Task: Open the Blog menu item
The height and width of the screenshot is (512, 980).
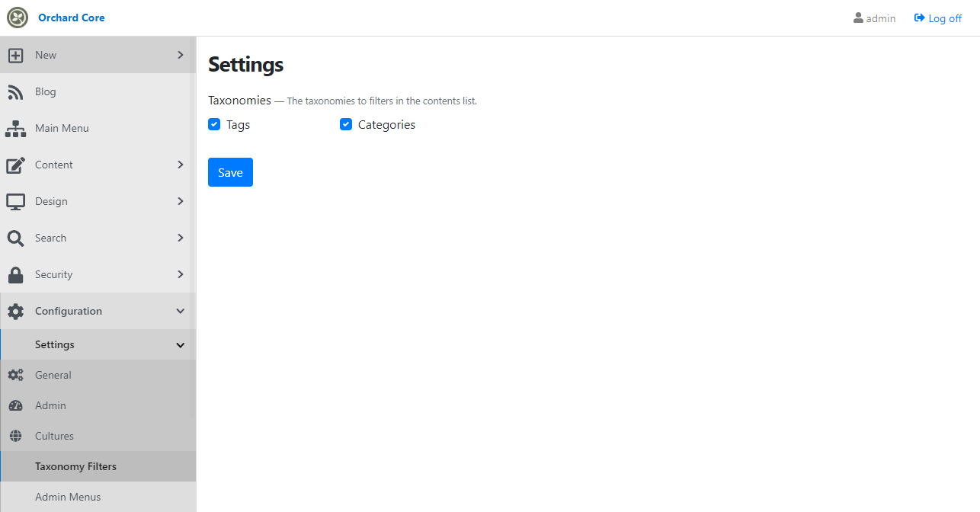Action: [98, 91]
